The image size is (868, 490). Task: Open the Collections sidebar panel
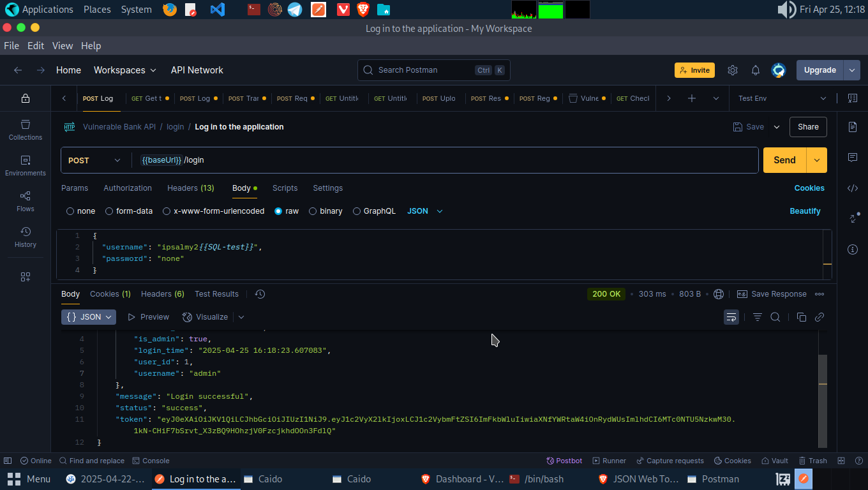(26, 130)
